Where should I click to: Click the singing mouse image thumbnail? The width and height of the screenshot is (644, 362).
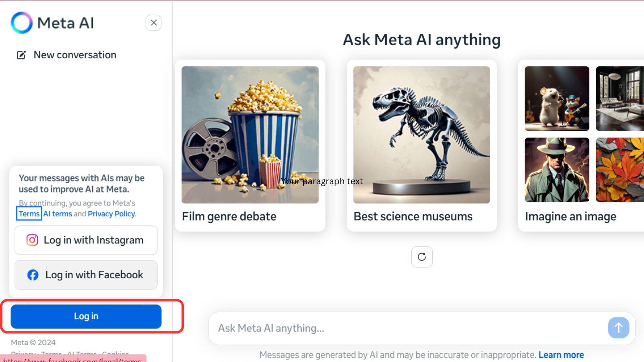557,99
